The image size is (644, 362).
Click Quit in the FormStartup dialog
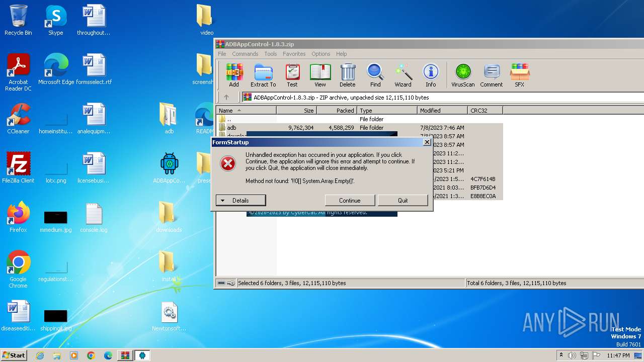pos(403,200)
